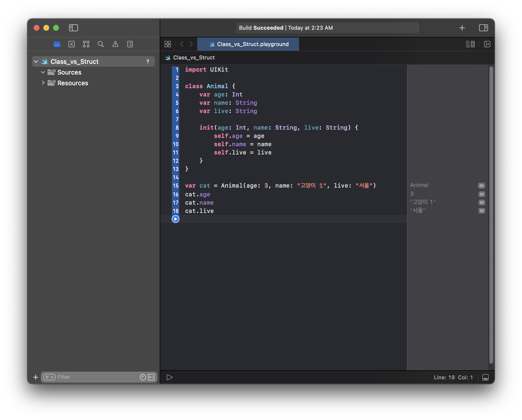Open the find navigator magnifier icon
The height and width of the screenshot is (420, 522).
tap(101, 44)
